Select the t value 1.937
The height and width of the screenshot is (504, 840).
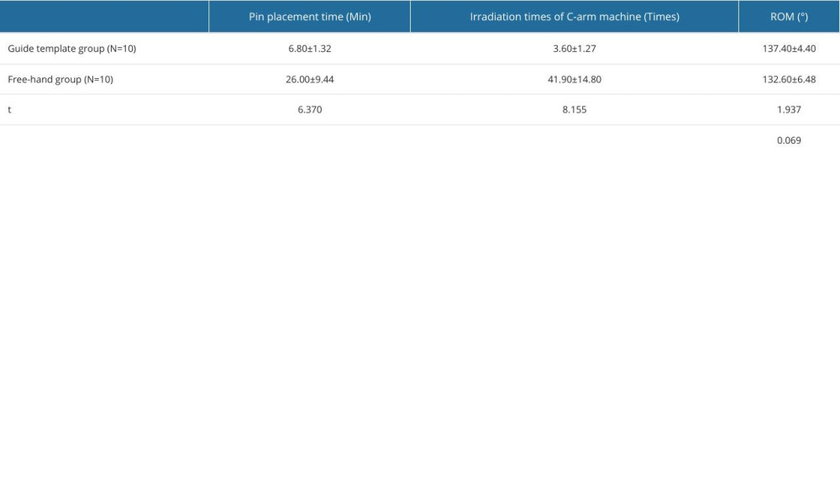click(x=789, y=110)
